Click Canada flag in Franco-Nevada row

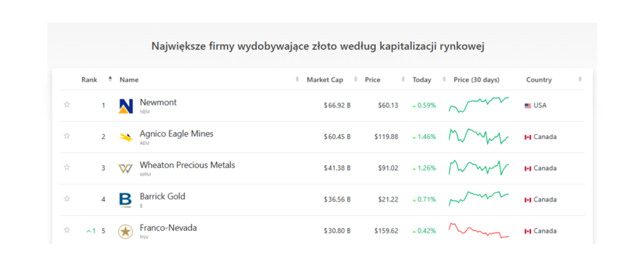coord(528,231)
